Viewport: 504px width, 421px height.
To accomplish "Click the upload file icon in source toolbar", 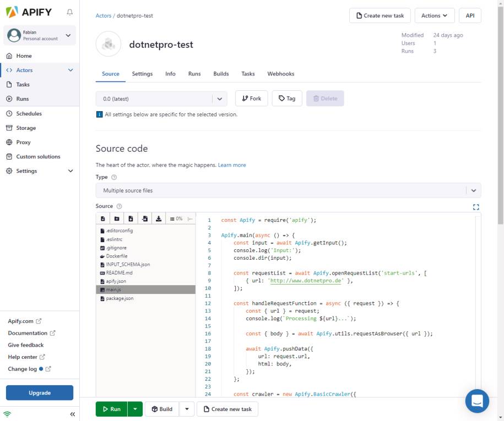I will click(x=131, y=218).
